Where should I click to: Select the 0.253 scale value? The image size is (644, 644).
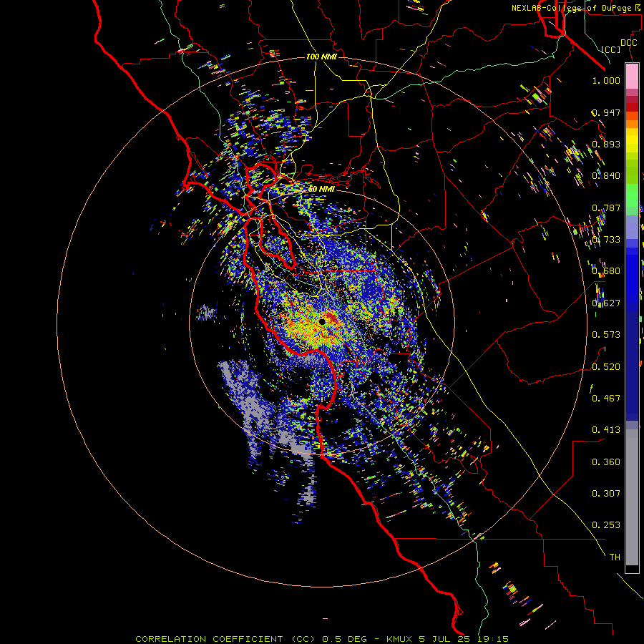[x=606, y=525]
